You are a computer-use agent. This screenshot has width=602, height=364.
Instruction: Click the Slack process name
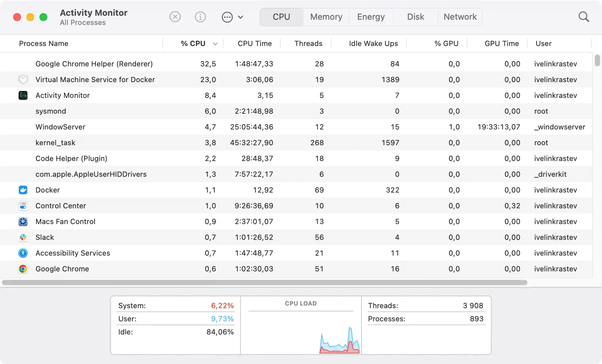[x=45, y=237]
